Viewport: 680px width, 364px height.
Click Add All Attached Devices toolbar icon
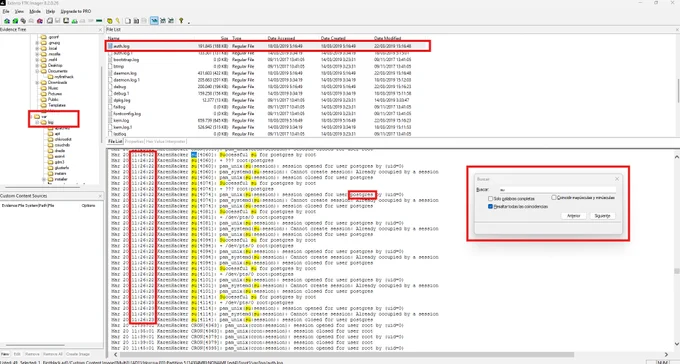(x=15, y=20)
